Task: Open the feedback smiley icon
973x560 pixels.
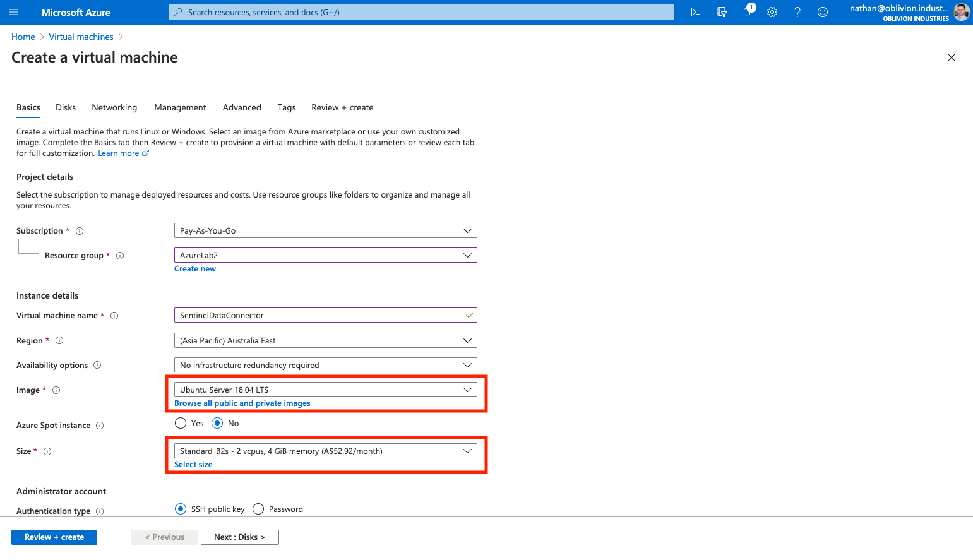Action: pos(823,12)
